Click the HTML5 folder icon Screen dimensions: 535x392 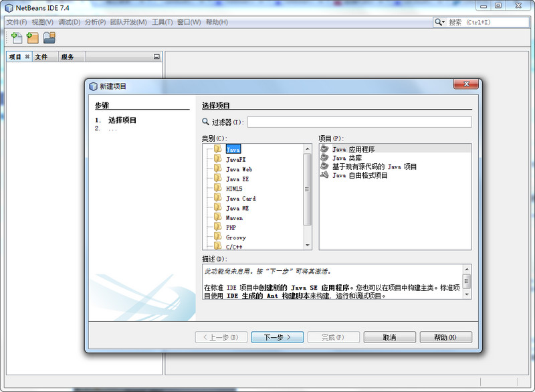tap(218, 188)
